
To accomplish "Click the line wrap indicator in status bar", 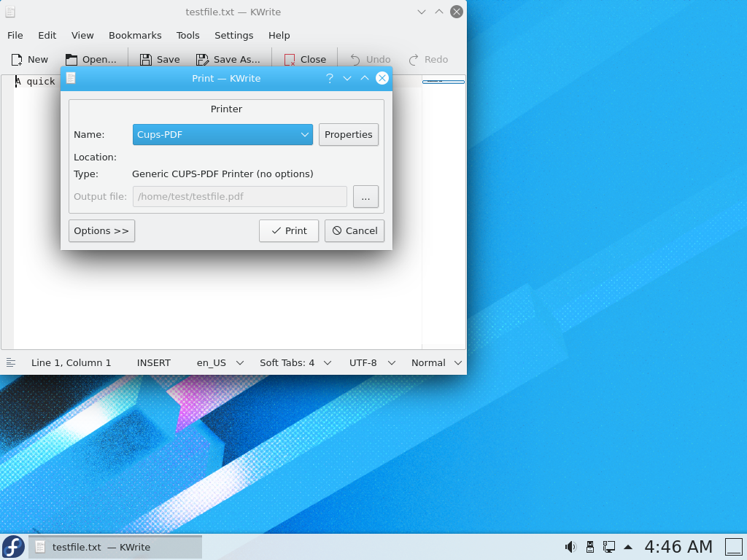I will pyautogui.click(x=11, y=363).
